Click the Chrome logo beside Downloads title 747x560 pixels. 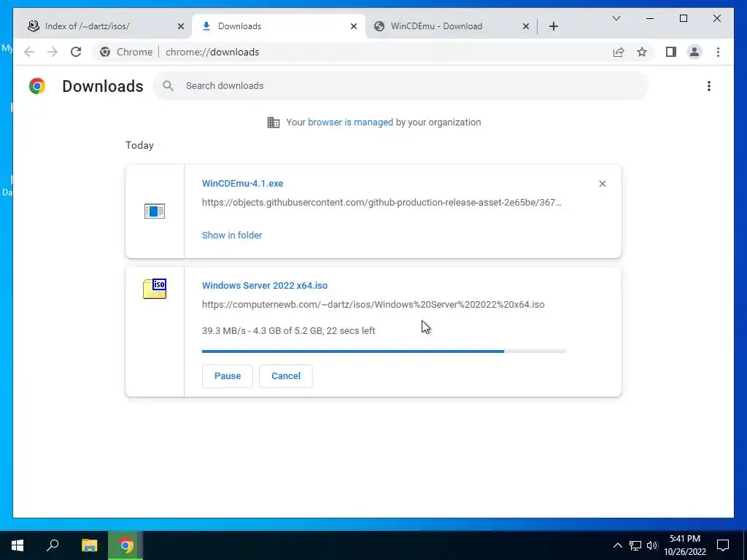pyautogui.click(x=37, y=86)
